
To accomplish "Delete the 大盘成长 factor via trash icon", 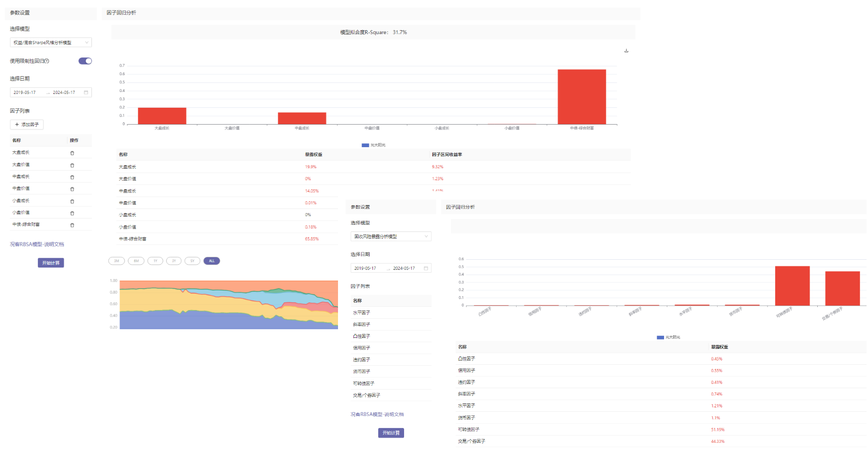I will pyautogui.click(x=72, y=153).
